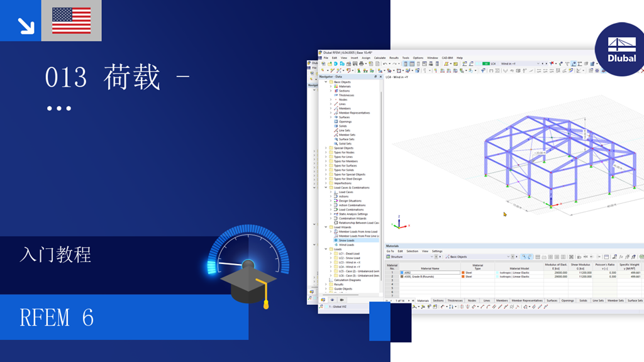Open the CAD-BIM menu
The image size is (644, 362).
pyautogui.click(x=447, y=58)
